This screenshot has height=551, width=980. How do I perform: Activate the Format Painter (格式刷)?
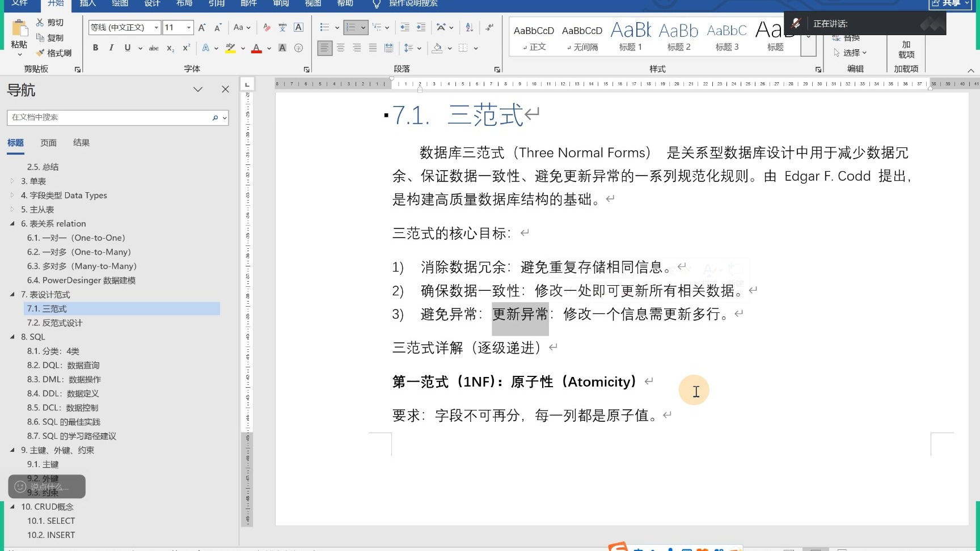(54, 53)
